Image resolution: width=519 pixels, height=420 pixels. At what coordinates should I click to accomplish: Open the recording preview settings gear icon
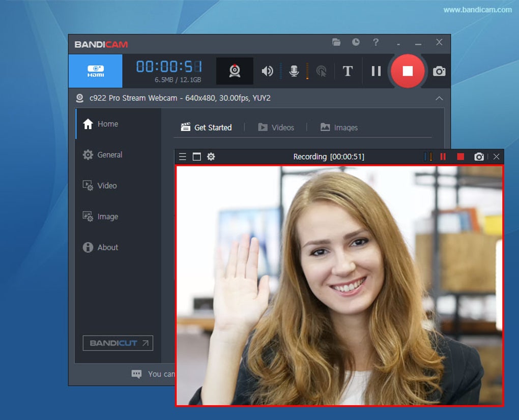pos(211,157)
